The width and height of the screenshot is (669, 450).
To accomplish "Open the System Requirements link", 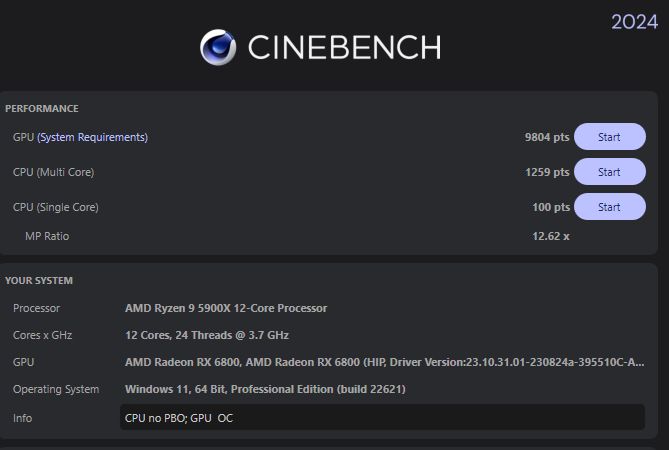I will click(92, 137).
